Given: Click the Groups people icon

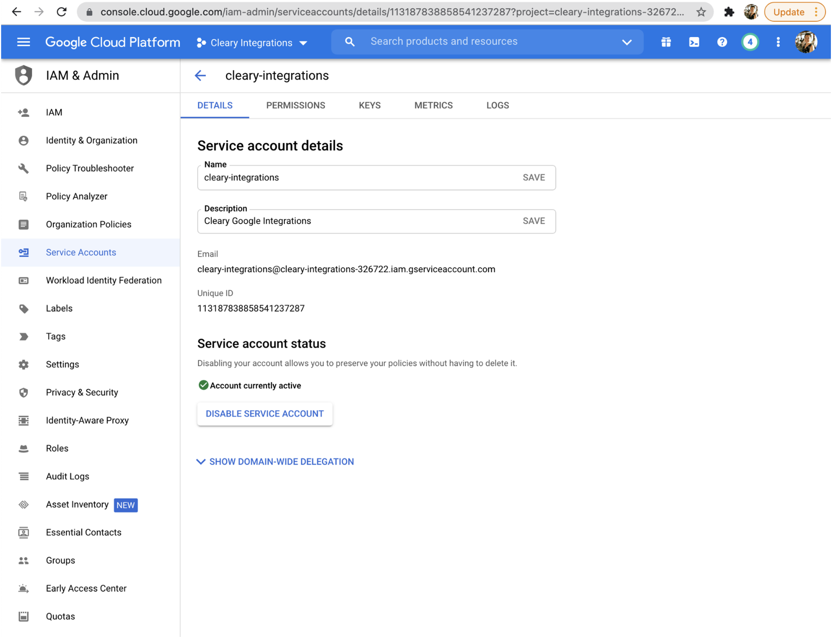Looking at the screenshot, I should click(x=23, y=560).
